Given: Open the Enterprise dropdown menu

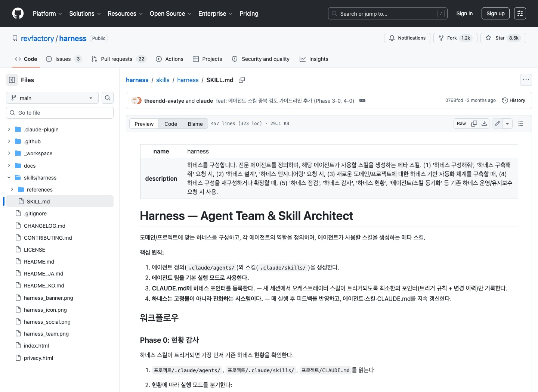Looking at the screenshot, I should (215, 13).
